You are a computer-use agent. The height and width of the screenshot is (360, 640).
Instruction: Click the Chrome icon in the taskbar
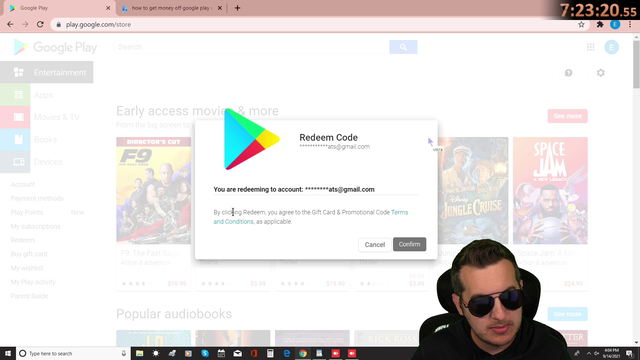point(303,353)
